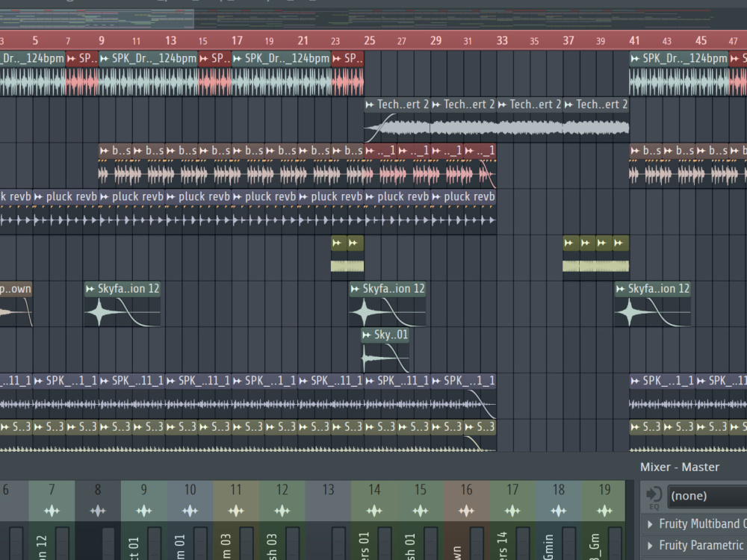Image resolution: width=747 pixels, height=560 pixels.
Task: Select the pluck revb clip title at bar 29
Action: tap(469, 196)
